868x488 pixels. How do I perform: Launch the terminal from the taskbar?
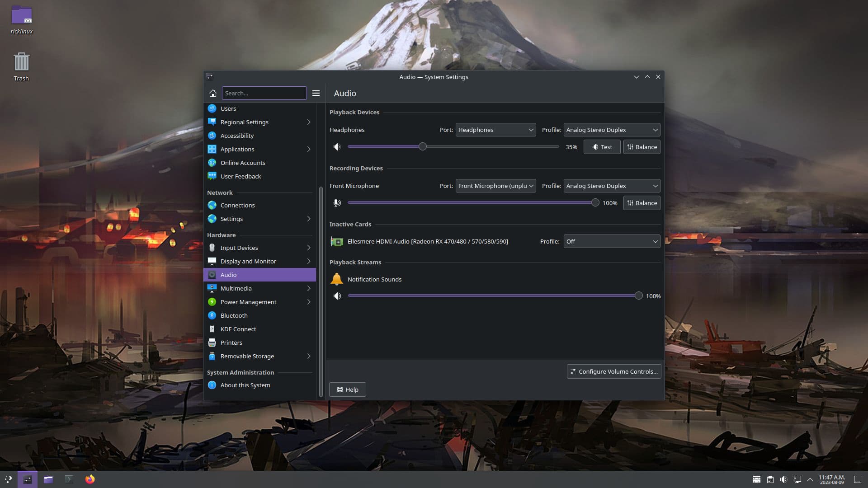pyautogui.click(x=69, y=479)
